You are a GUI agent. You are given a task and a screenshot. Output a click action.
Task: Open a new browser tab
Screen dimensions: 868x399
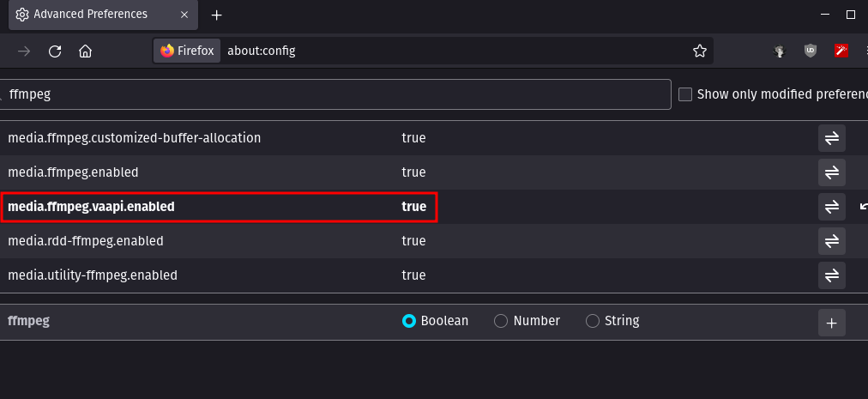click(217, 15)
